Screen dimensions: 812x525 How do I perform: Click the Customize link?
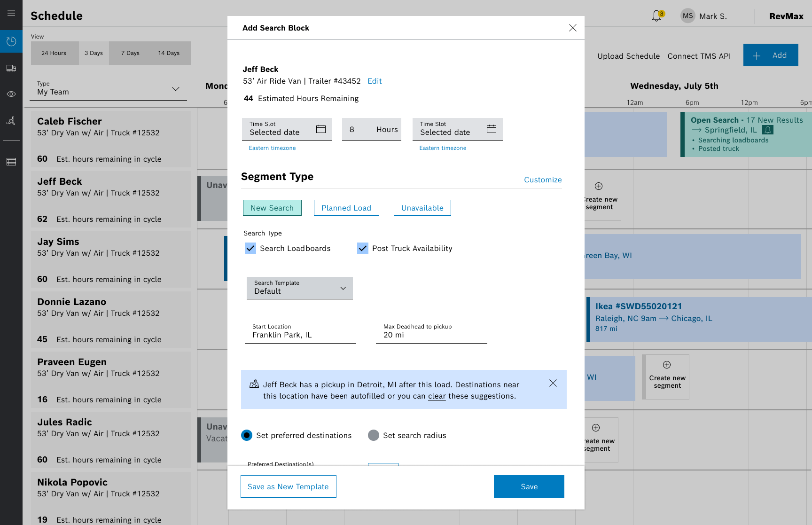coord(543,180)
